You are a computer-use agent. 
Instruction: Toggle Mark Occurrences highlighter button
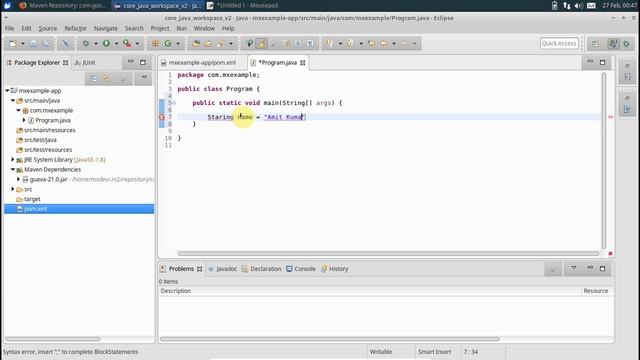(x=262, y=43)
